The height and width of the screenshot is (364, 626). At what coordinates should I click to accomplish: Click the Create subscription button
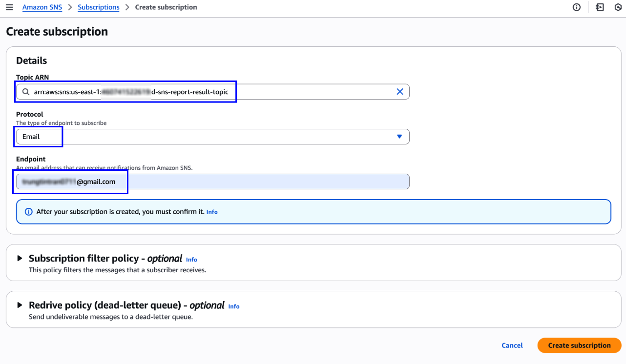click(x=579, y=345)
